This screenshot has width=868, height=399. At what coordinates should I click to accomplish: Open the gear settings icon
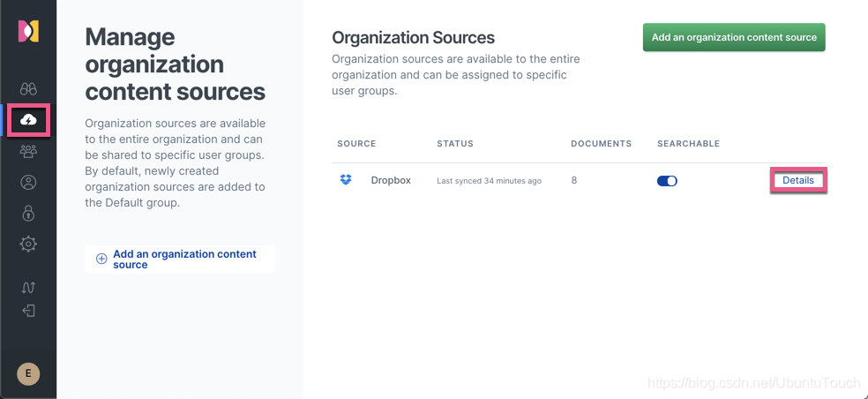[x=28, y=245]
